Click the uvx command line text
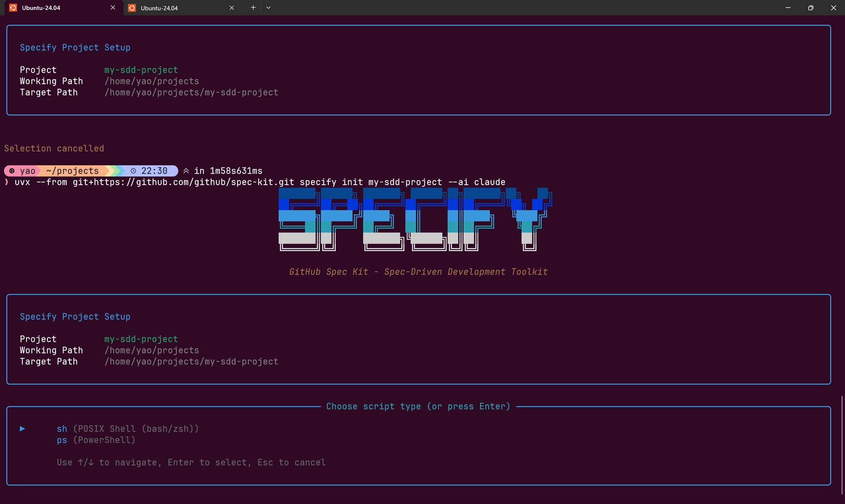 (x=260, y=182)
